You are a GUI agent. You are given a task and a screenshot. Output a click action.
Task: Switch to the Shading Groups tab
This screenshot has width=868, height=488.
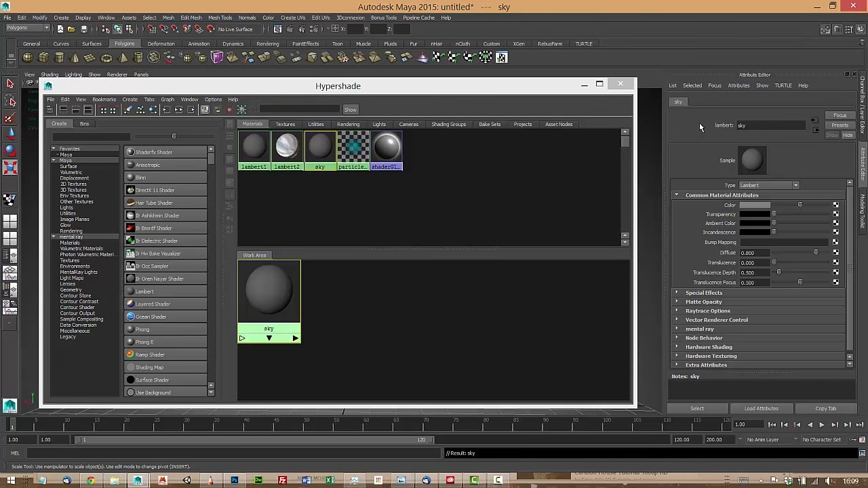tap(449, 124)
